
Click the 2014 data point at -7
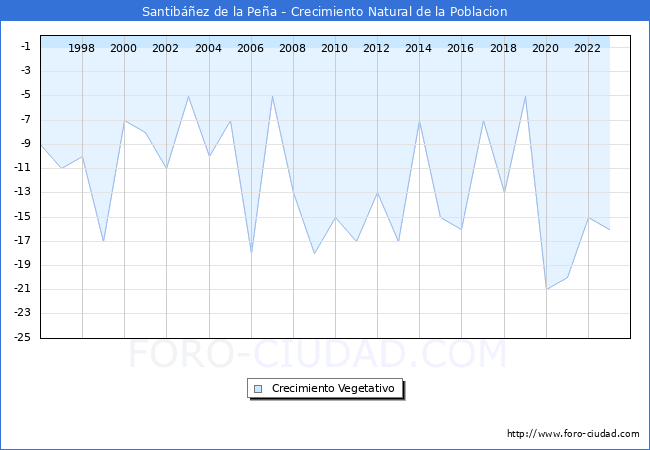[420, 121]
